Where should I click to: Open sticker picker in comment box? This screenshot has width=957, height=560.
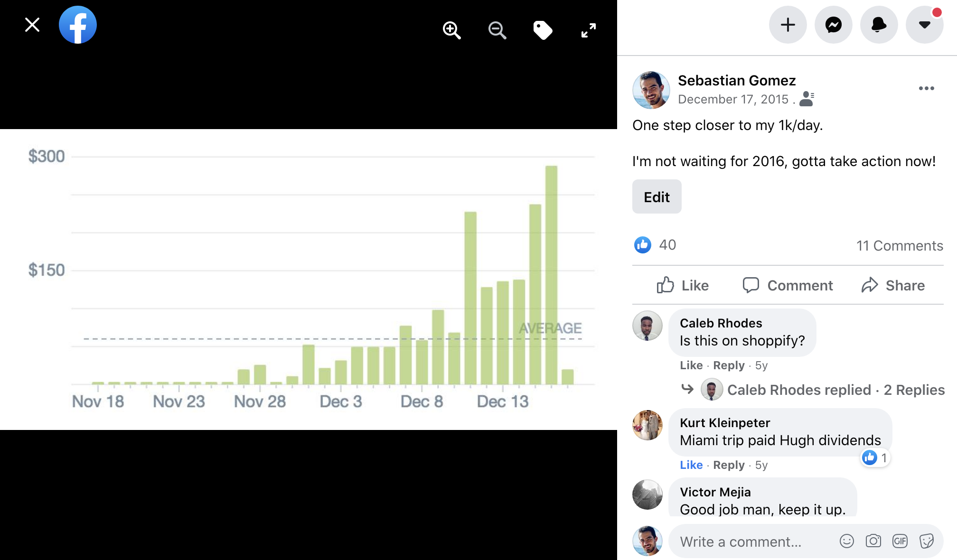point(926,541)
